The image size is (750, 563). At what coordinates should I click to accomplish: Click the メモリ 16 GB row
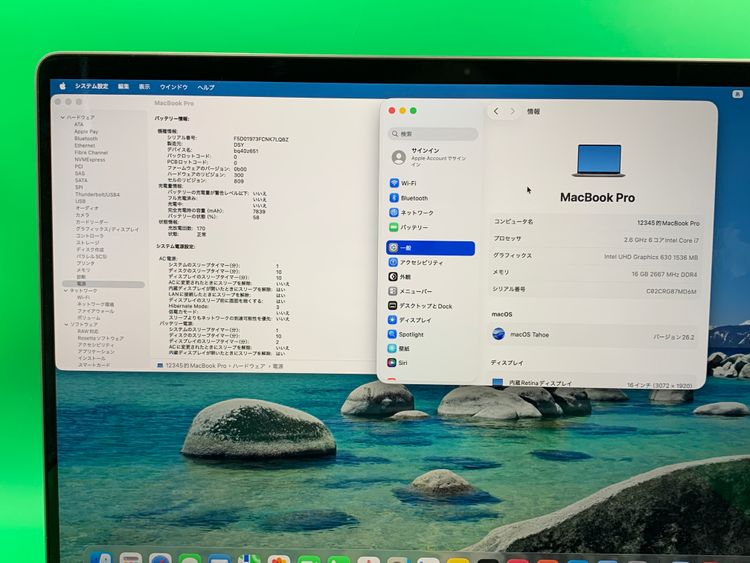[595, 274]
